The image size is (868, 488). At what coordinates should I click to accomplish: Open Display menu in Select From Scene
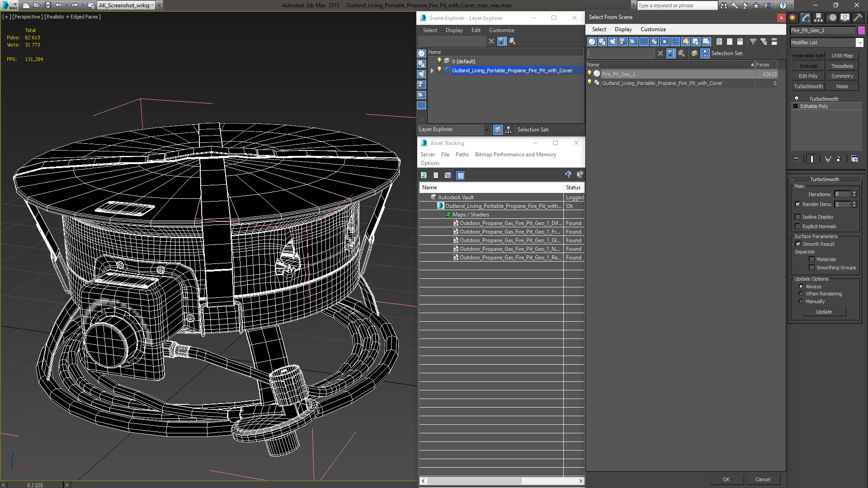(623, 29)
